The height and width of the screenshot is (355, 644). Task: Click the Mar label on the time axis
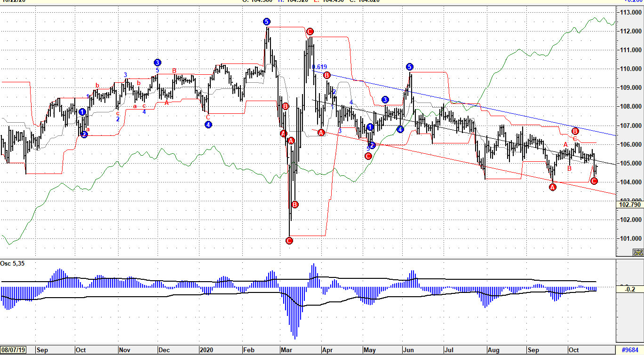coord(286,350)
